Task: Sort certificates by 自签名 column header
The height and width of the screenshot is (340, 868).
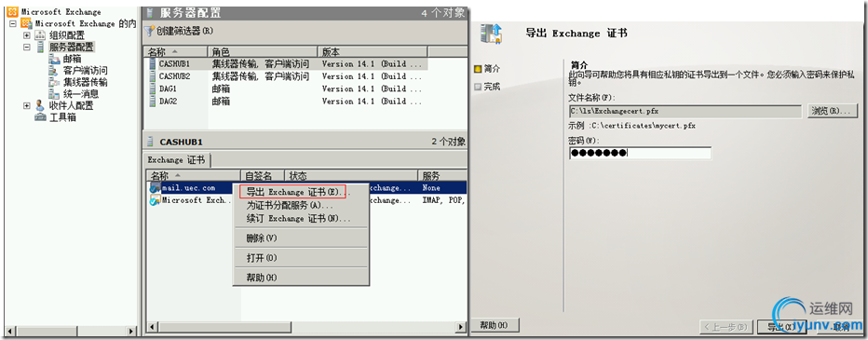Action: click(x=263, y=175)
